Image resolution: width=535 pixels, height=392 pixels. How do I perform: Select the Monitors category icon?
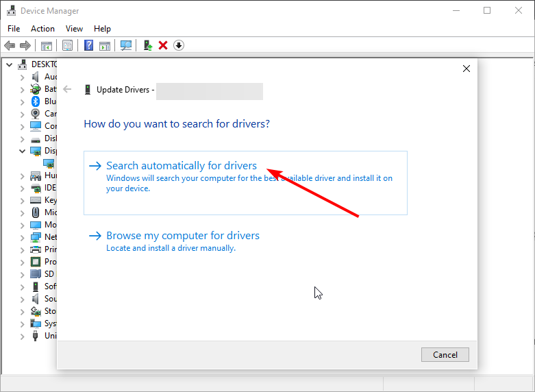point(36,225)
